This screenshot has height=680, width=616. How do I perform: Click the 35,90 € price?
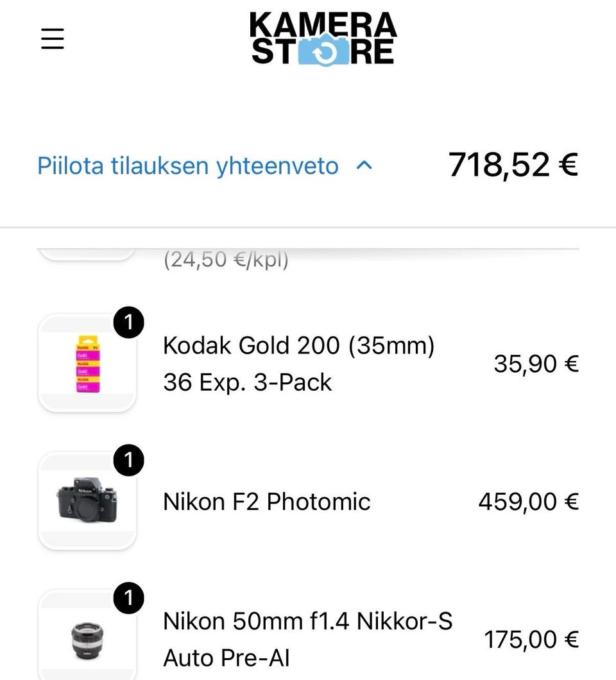(x=536, y=364)
